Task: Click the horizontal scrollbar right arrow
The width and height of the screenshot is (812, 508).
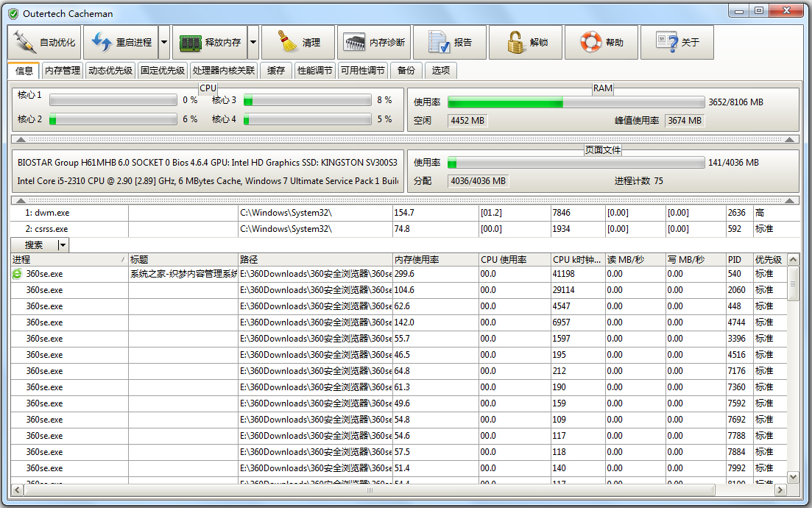Action: pos(780,490)
